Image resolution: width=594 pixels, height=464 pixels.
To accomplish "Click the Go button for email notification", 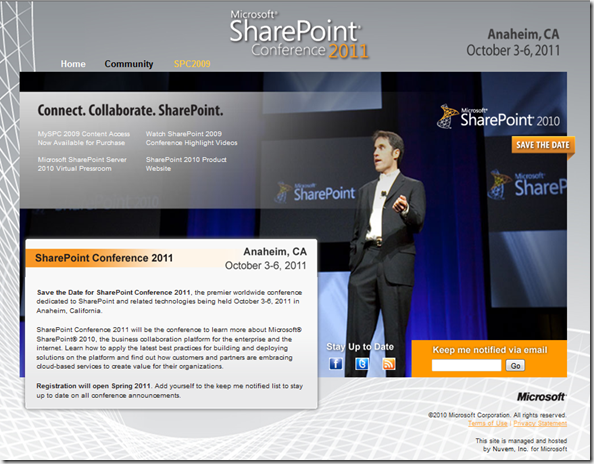I will pyautogui.click(x=515, y=366).
